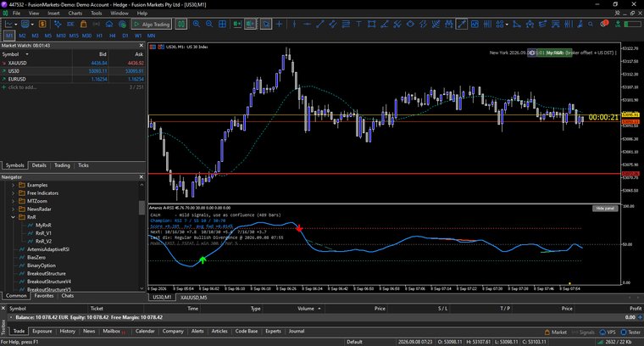The image size is (644, 346).
Task: Open the Charts menu
Action: [x=75, y=14]
